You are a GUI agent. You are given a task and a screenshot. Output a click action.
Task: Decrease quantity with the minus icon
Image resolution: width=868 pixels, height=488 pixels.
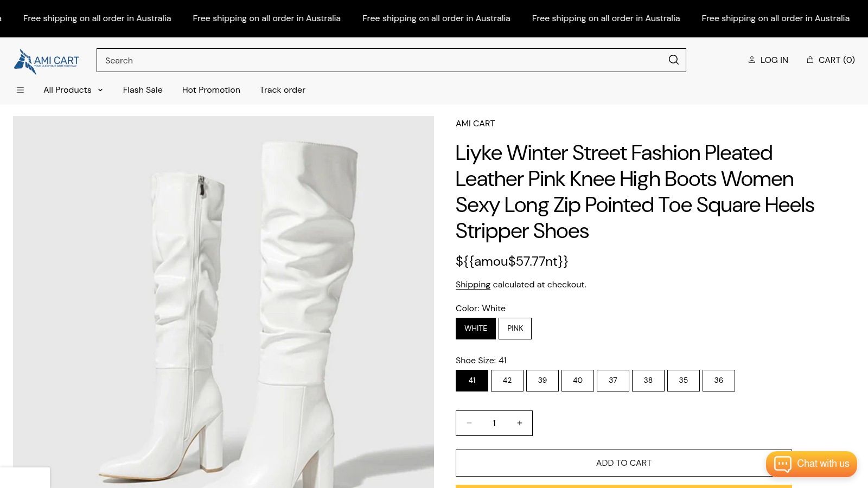pos(469,423)
